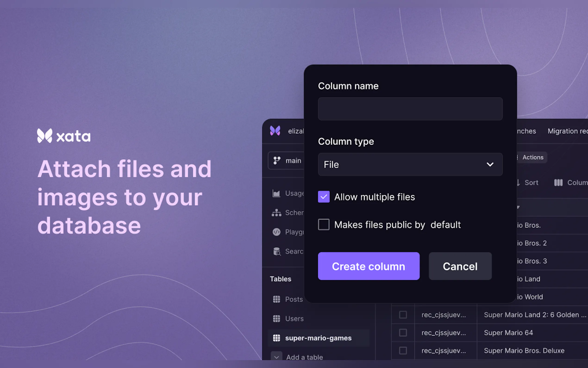
Task: Click the grid icon beside Posts table
Action: (x=276, y=299)
